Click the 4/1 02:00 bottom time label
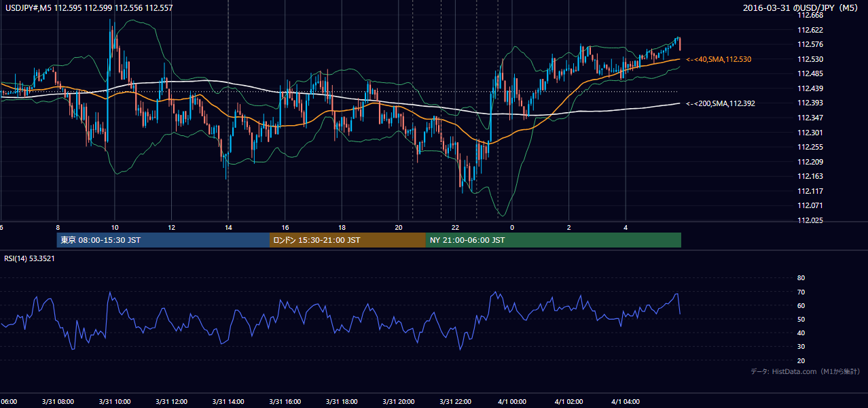Screen dimensions: 868x408 569,402
